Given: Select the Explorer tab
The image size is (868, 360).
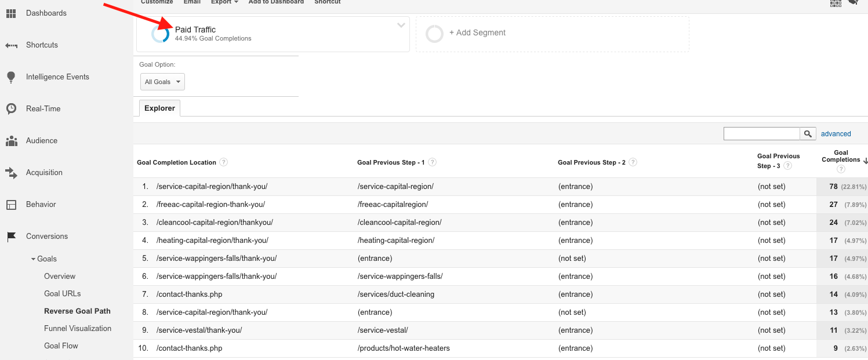Looking at the screenshot, I should [159, 108].
